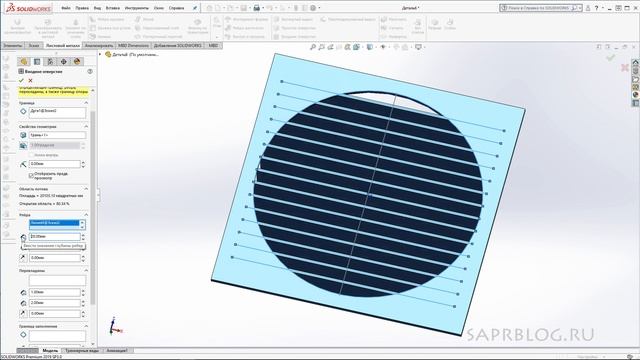The height and width of the screenshot is (360, 640).
Task: Cancel the vent with the red X
Action: pyautogui.click(x=30, y=80)
